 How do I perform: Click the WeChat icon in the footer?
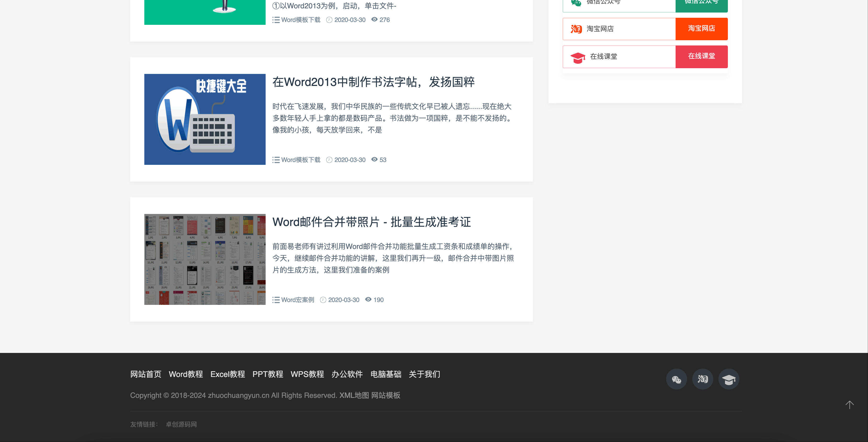676,379
